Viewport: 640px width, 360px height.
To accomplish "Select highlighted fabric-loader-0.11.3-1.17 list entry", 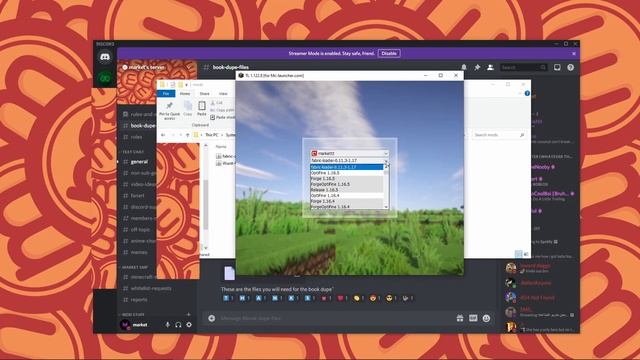I will click(x=347, y=167).
